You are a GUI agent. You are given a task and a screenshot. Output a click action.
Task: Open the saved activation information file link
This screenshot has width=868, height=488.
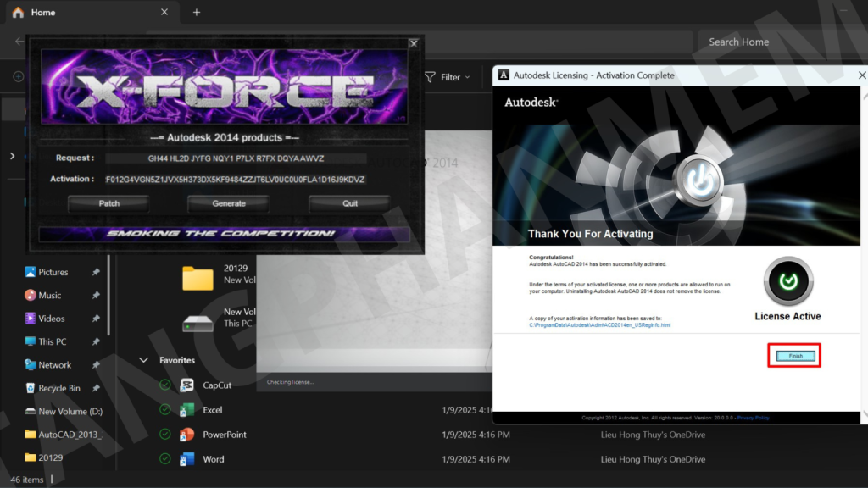(599, 325)
